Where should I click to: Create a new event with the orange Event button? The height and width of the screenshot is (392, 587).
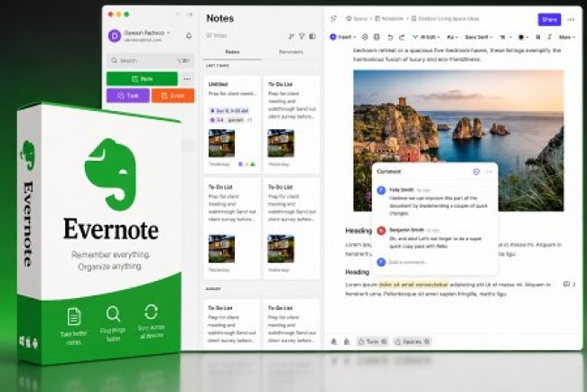pyautogui.click(x=172, y=96)
